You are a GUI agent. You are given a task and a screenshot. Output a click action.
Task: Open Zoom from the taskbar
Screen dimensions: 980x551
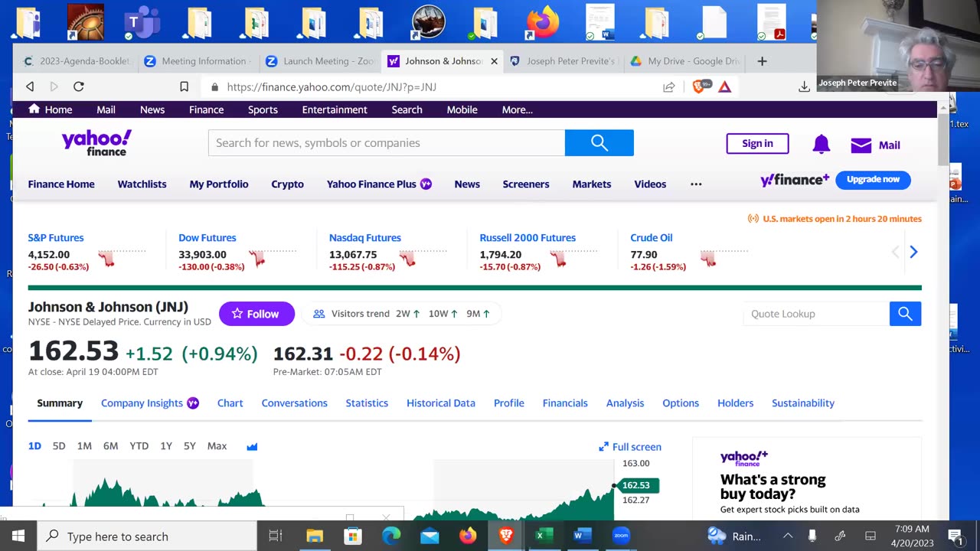point(621,536)
